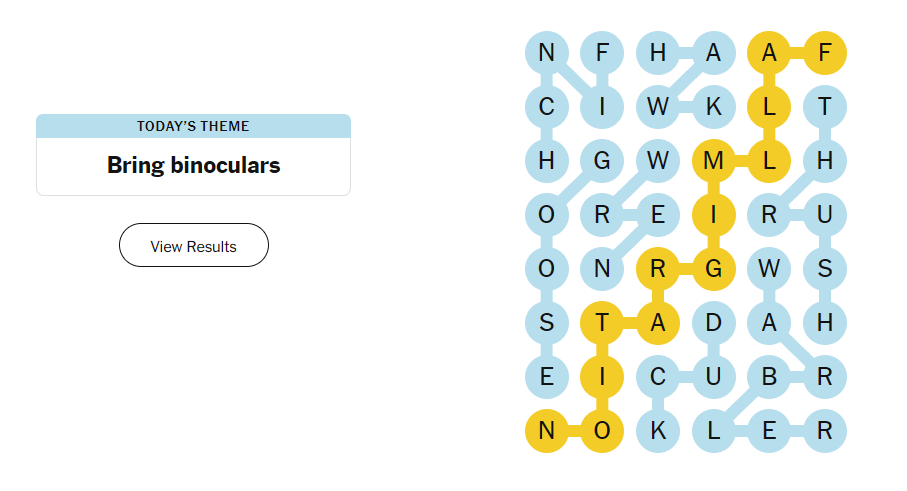
Task: Select the blue letter D tile
Action: coord(713,322)
